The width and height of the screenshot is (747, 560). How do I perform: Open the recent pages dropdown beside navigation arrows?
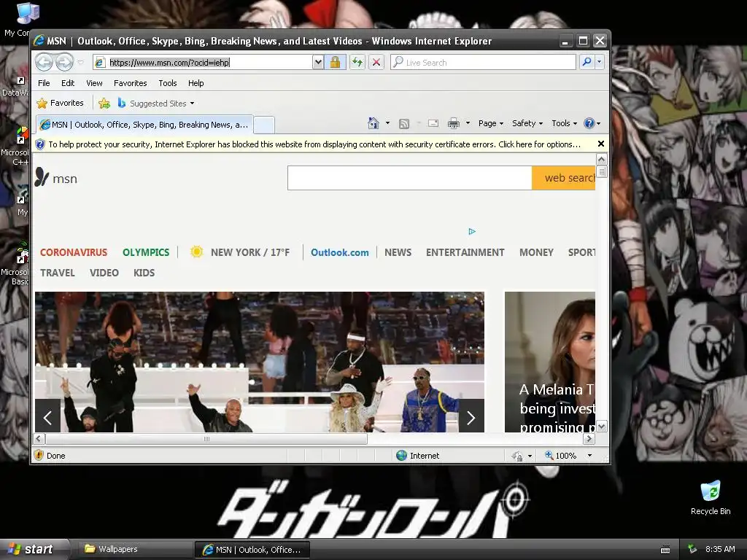click(80, 62)
